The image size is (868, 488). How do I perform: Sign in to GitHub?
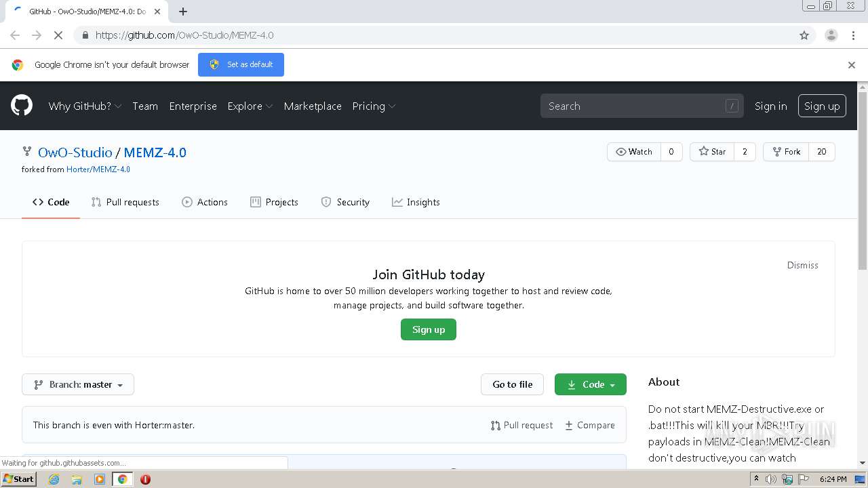coord(771,106)
